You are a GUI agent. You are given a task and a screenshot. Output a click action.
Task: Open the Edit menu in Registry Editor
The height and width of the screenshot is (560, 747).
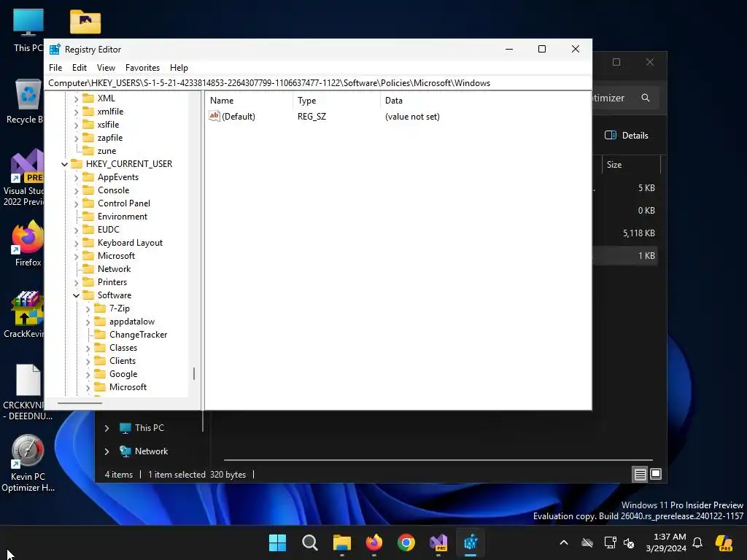[79, 68]
